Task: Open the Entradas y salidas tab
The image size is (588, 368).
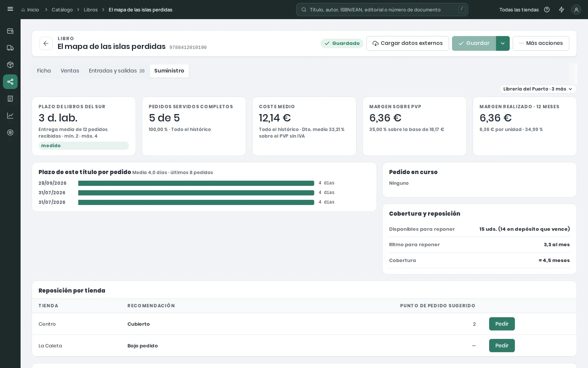Action: pos(116,71)
